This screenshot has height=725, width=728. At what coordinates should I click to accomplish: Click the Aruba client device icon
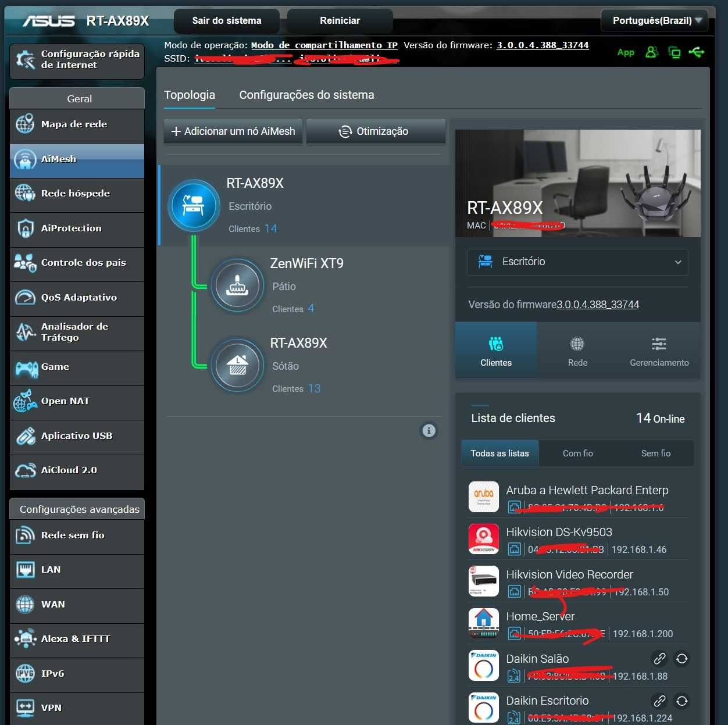coord(484,497)
